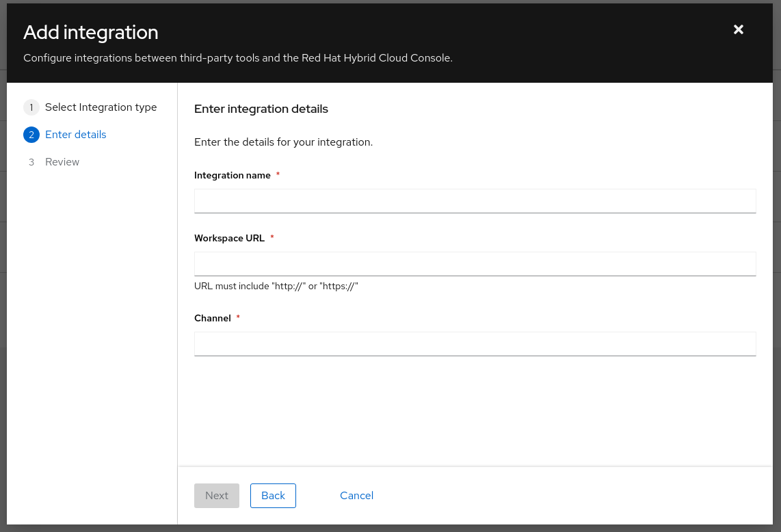The image size is (781, 532).
Task: Close the Add integration dialog
Action: pyautogui.click(x=738, y=29)
